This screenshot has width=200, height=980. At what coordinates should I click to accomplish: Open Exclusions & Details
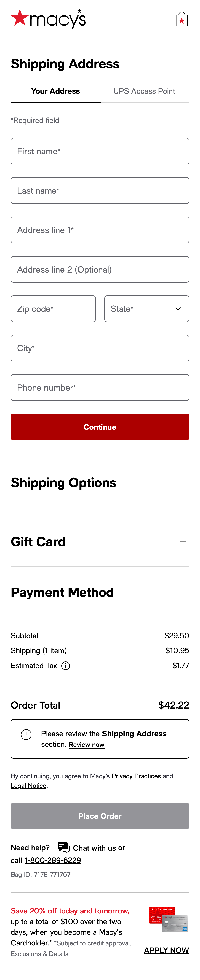[39, 953]
